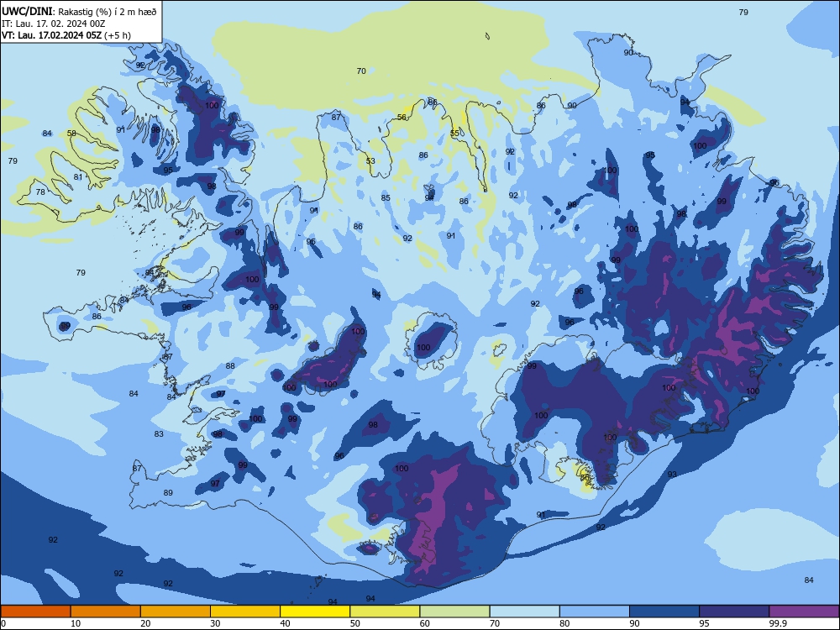
Task: Click the 80–90 light blue legend swatch
Action: [595, 612]
